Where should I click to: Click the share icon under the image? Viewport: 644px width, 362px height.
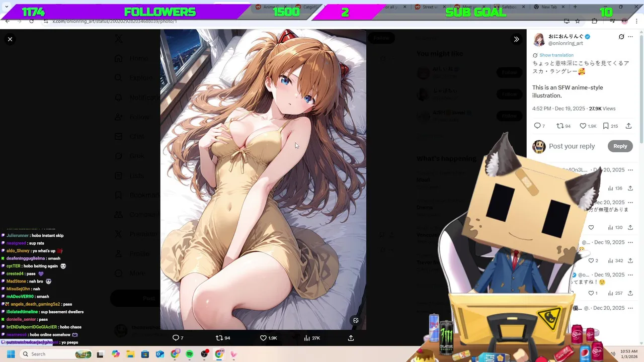tap(351, 338)
